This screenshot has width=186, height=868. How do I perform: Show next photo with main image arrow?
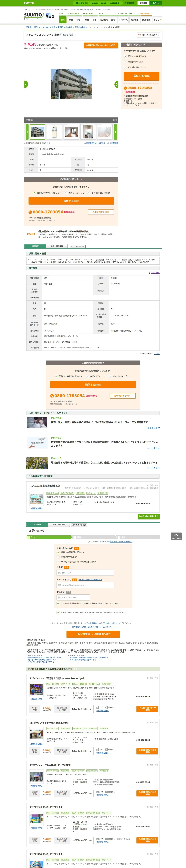point(116,84)
